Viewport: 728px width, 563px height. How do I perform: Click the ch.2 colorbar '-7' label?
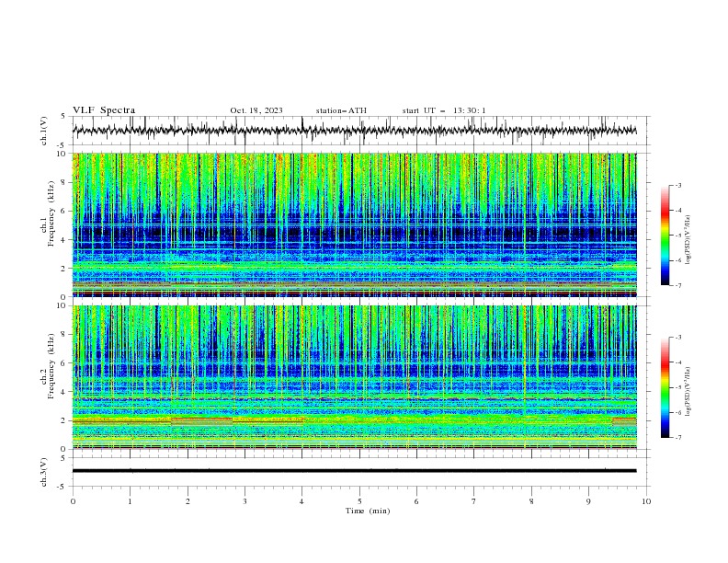[677, 437]
